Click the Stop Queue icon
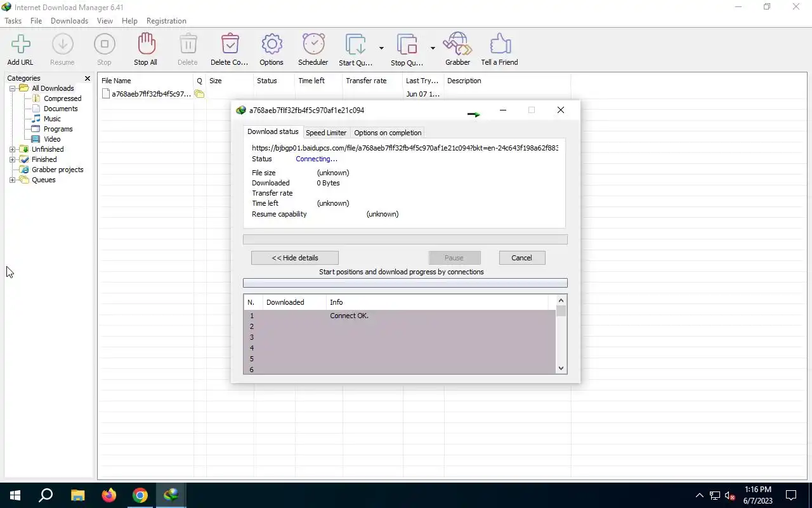 [x=407, y=44]
